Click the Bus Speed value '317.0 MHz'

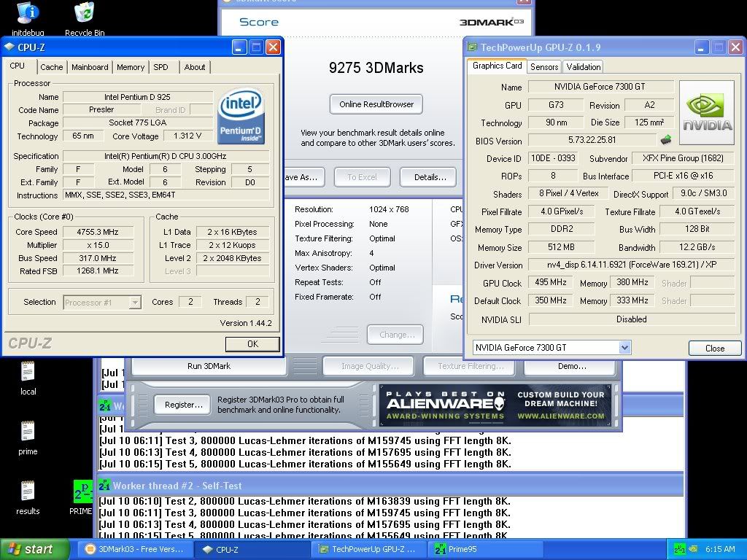click(x=98, y=258)
